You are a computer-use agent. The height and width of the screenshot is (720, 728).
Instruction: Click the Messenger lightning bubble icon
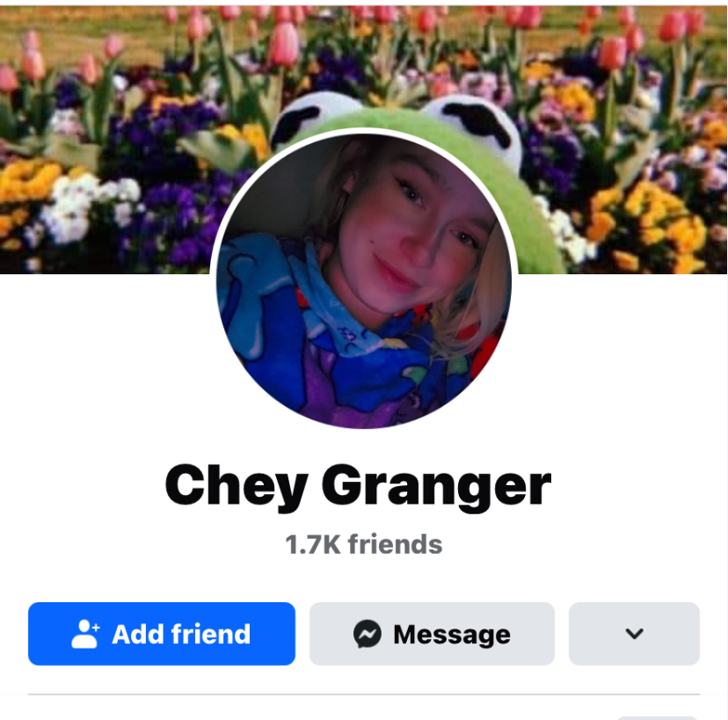368,634
